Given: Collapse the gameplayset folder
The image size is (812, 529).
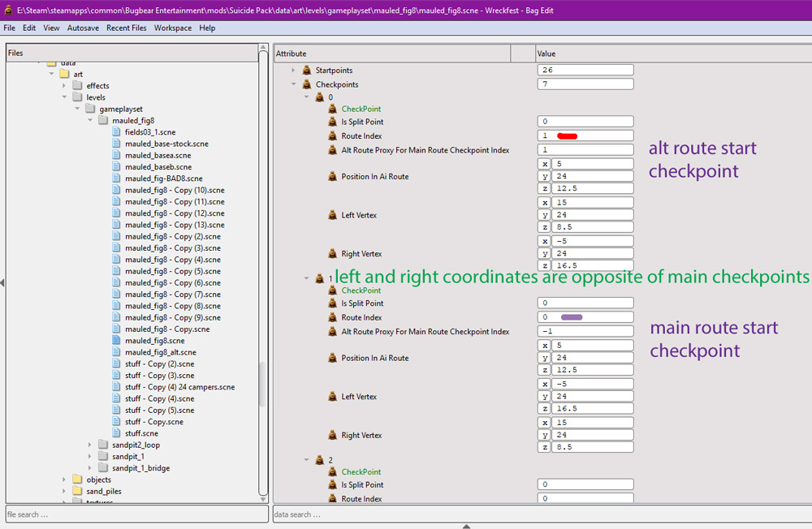Looking at the screenshot, I should (77, 109).
